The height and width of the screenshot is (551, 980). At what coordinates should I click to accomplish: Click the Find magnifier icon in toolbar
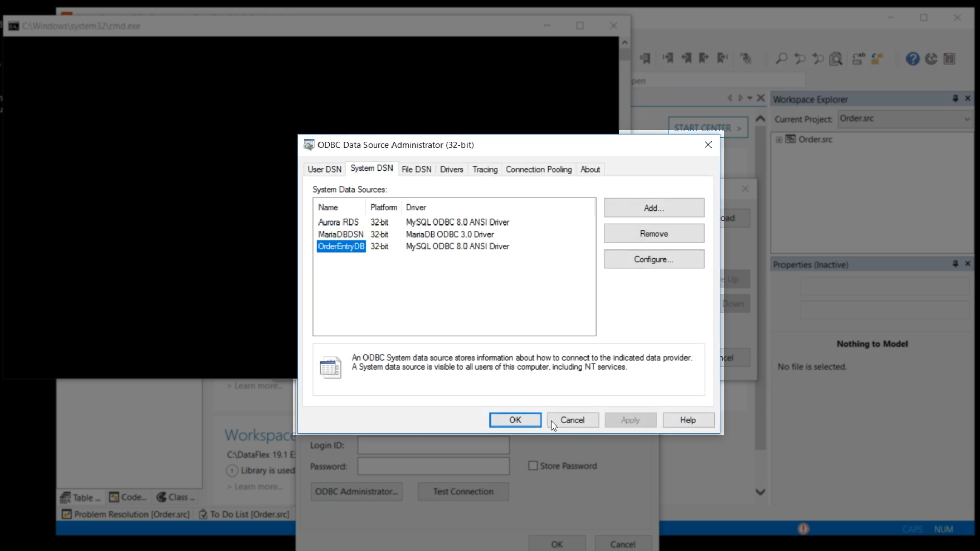click(x=781, y=59)
